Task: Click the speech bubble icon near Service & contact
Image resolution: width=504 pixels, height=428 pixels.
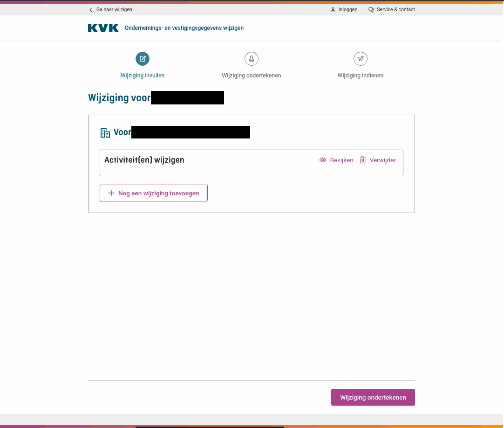Action: [x=371, y=9]
